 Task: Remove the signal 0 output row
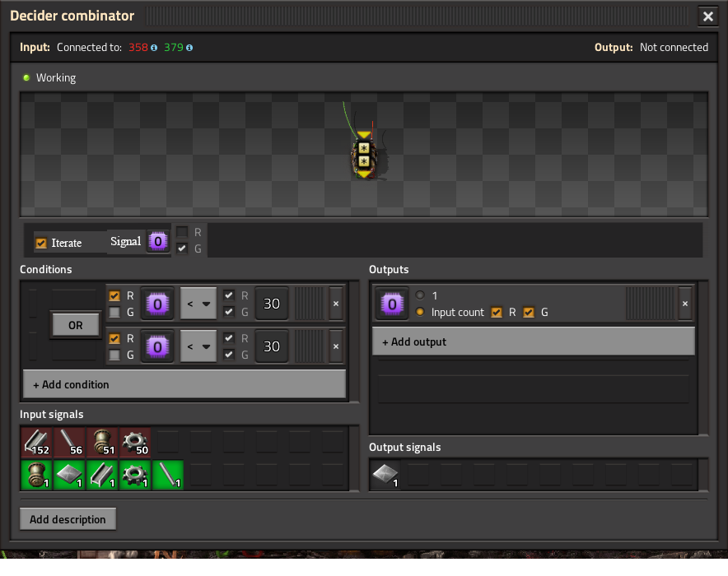[685, 304]
